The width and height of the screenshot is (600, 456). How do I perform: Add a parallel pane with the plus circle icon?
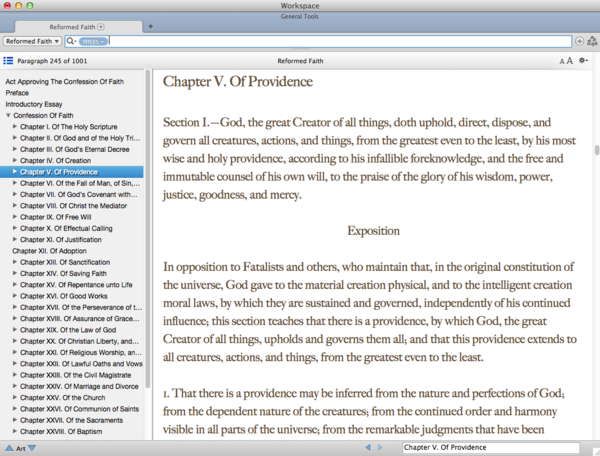pos(579,41)
